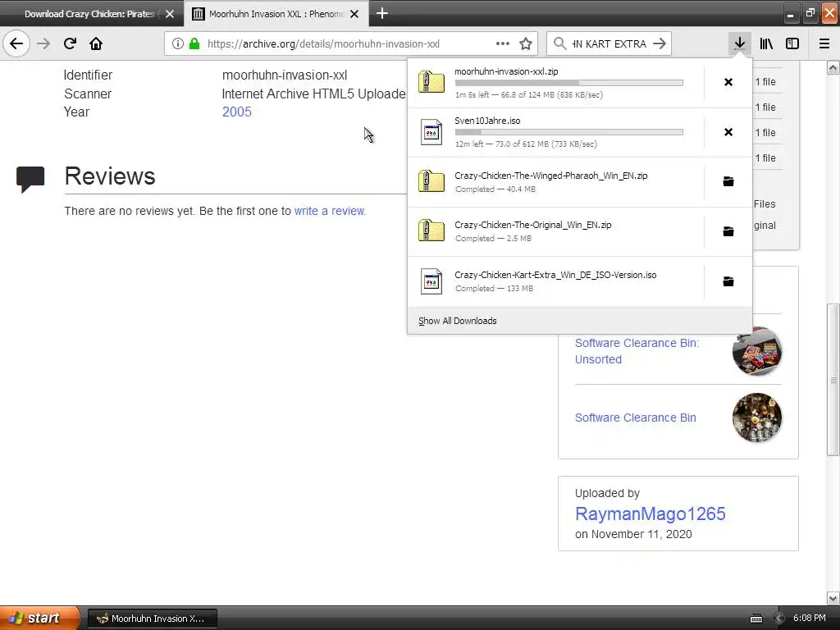Select Crazy-Chicken-Kart-Extra_Win_DE_ISO-Version.iso entry
840x630 pixels.
tap(555, 281)
